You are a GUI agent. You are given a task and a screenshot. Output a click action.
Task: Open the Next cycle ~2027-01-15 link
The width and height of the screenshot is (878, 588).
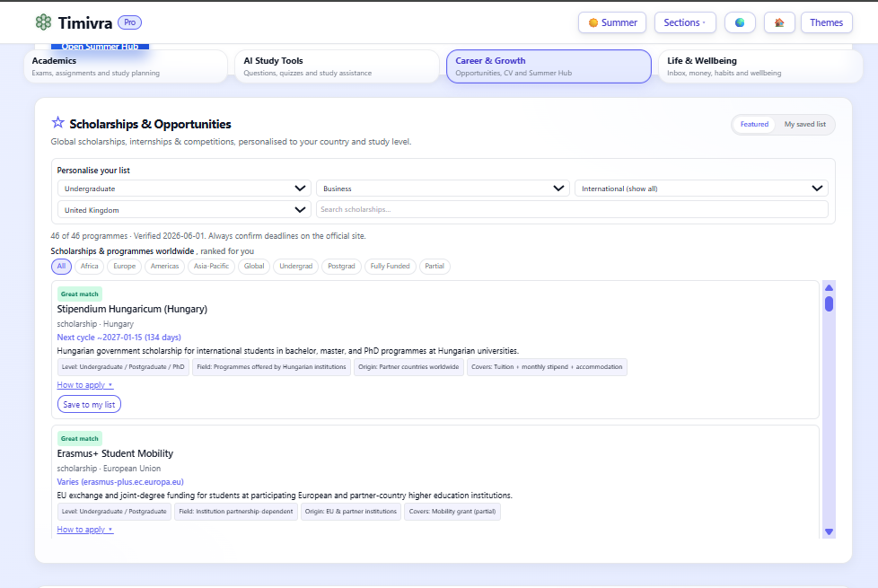point(119,338)
